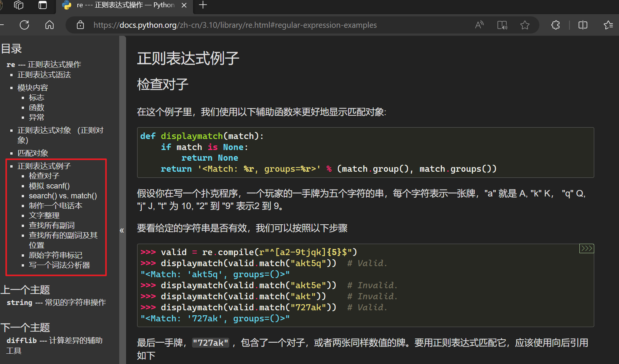
Task: Start Read aloud icon in address bar
Action: 479,25
